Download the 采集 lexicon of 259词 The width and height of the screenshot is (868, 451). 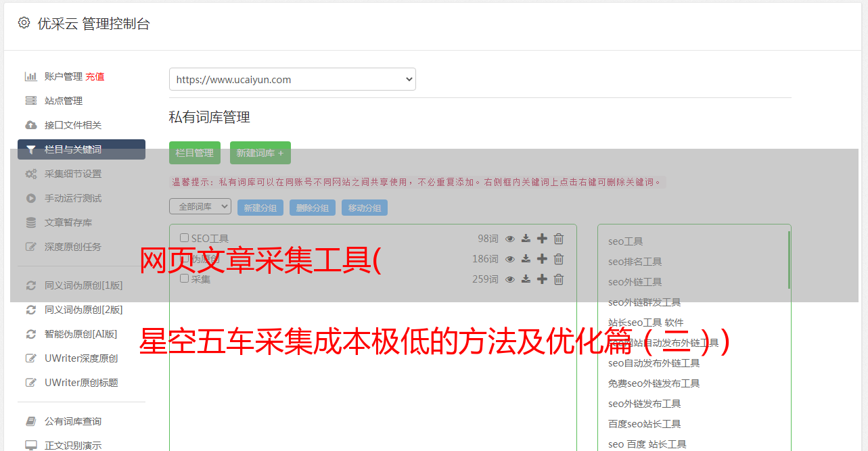tap(526, 279)
